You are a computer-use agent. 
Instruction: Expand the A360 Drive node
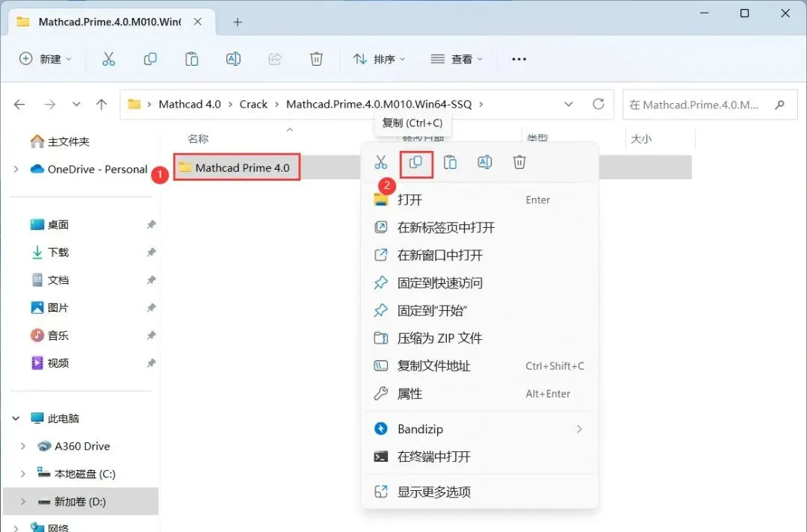point(22,446)
